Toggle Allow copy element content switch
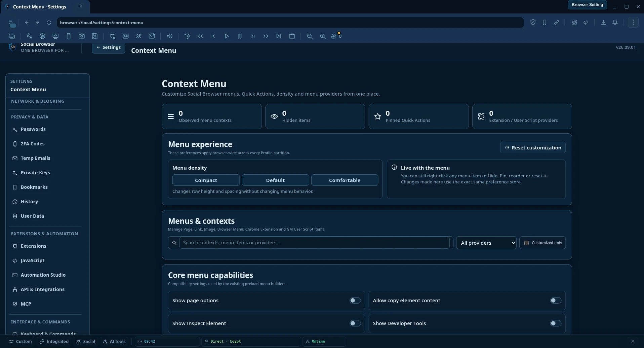 click(x=556, y=301)
